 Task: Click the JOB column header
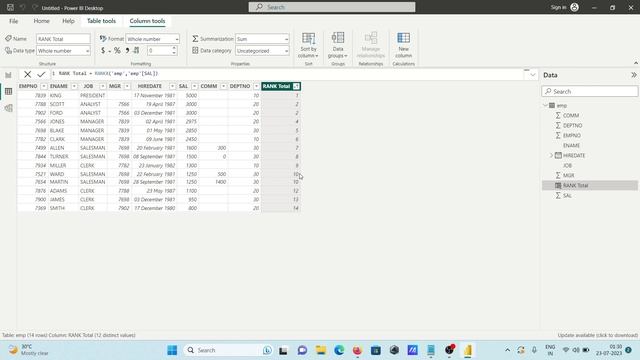pos(88,86)
